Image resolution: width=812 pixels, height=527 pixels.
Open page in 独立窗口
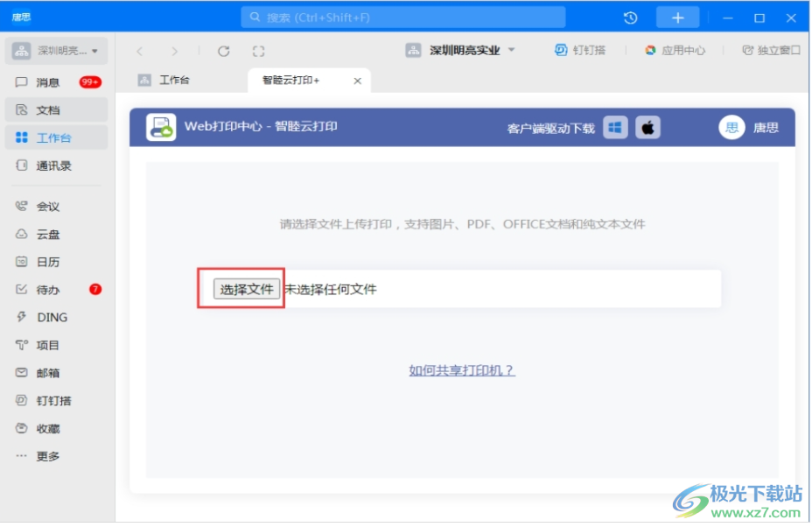(x=771, y=50)
